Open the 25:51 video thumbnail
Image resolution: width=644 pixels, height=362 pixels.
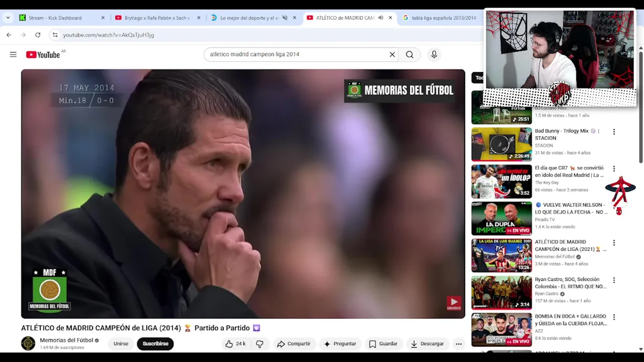click(502, 108)
